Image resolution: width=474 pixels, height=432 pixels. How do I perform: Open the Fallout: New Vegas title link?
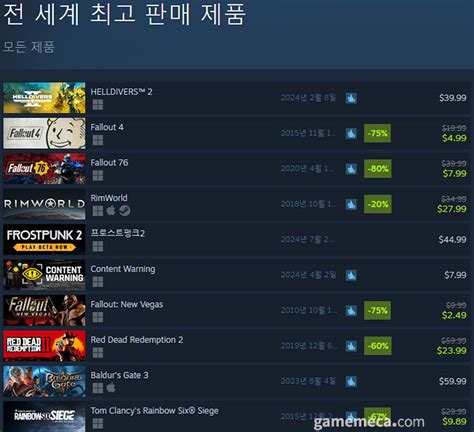(x=127, y=304)
